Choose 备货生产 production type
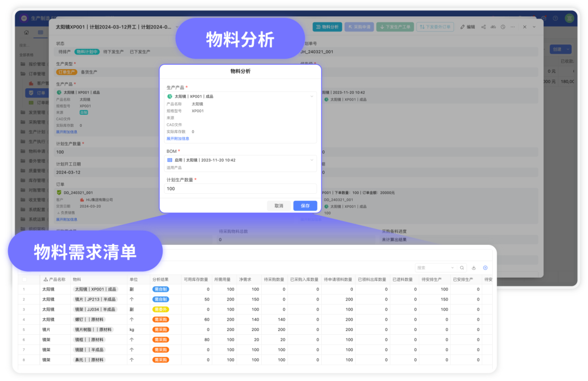Viewport: 588px width, 381px height. tap(89, 72)
